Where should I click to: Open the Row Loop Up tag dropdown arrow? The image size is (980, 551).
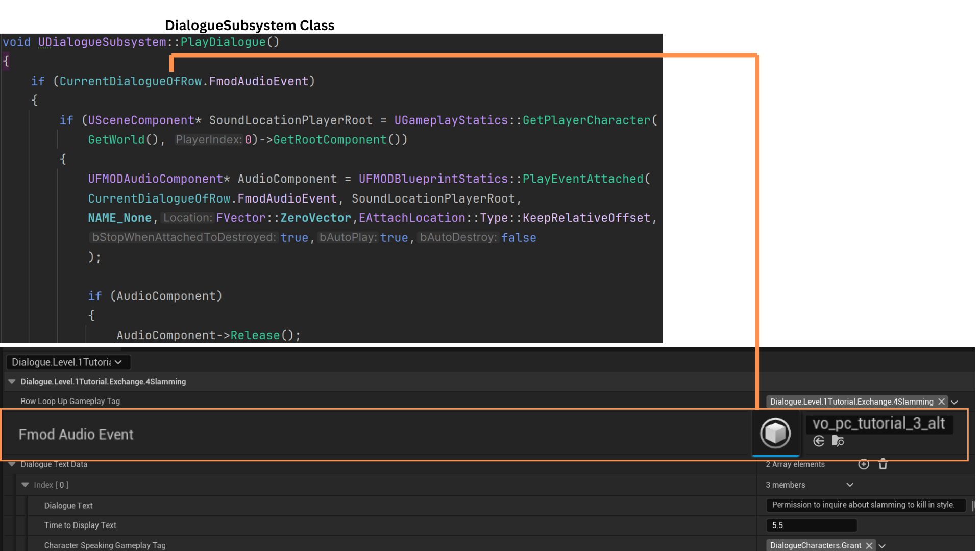point(954,402)
